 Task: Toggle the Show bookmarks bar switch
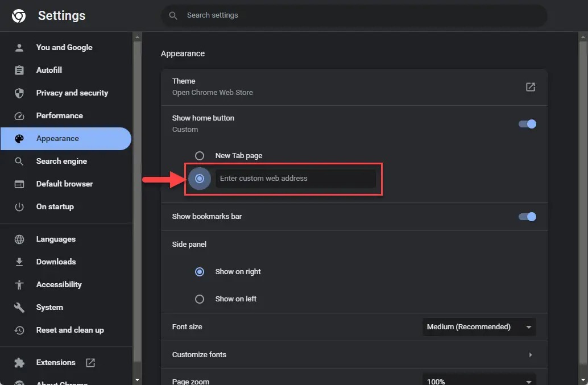(x=527, y=217)
